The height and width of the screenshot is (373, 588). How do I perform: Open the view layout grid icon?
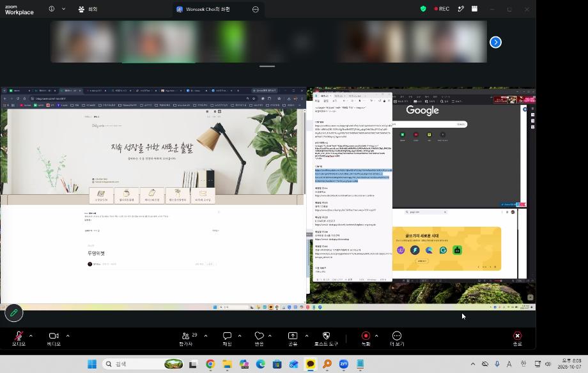(x=474, y=8)
